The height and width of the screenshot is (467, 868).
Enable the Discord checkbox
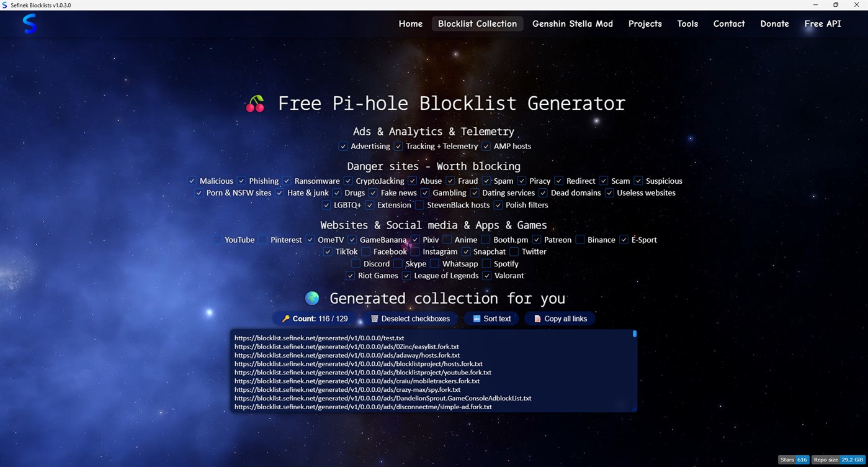(x=357, y=263)
